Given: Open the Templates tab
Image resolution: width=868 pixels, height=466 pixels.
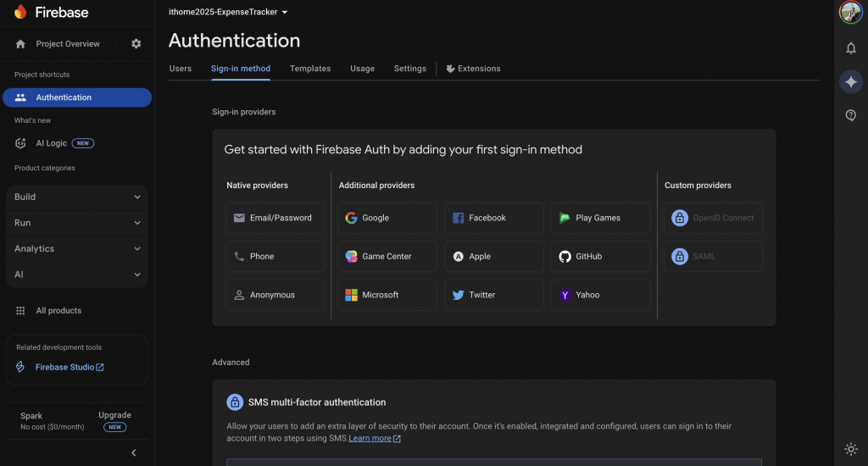Looking at the screenshot, I should click(310, 69).
